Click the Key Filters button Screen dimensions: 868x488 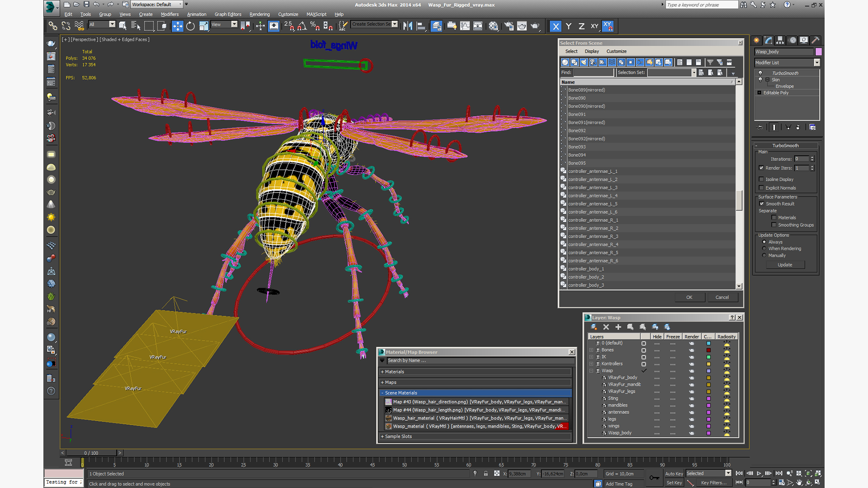pyautogui.click(x=714, y=483)
